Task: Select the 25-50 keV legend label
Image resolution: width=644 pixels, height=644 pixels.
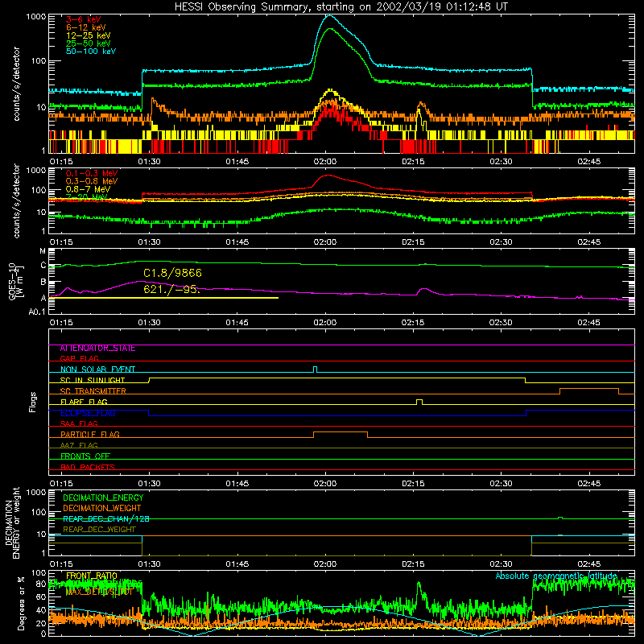Action: pos(88,43)
